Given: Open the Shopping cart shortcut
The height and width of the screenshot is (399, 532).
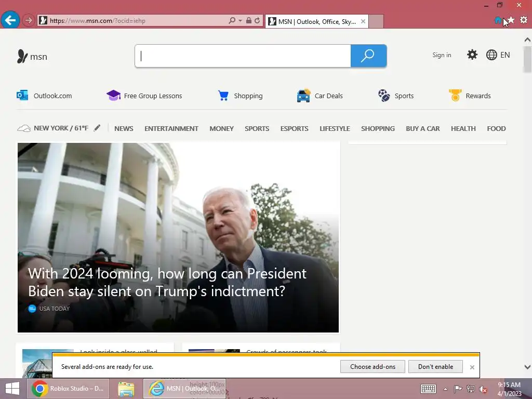Looking at the screenshot, I should [x=240, y=96].
